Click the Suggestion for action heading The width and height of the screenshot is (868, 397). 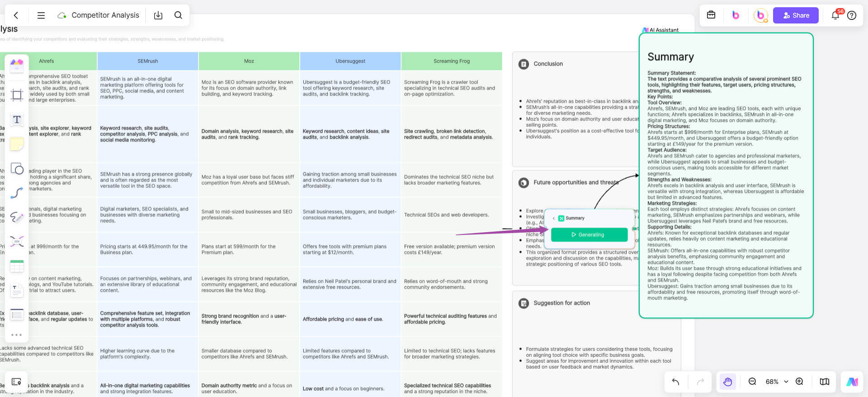pyautogui.click(x=561, y=303)
